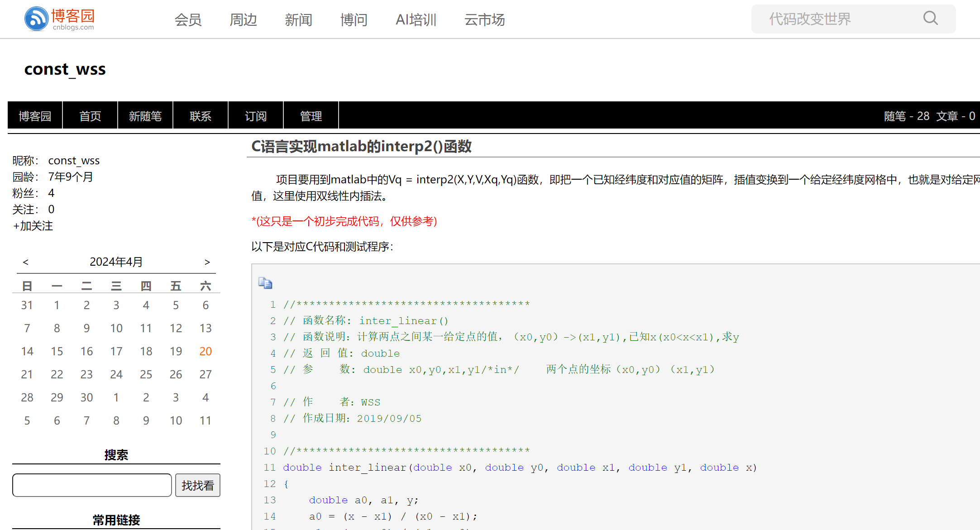The height and width of the screenshot is (530, 980).
Task: Click the search magnifier icon
Action: click(x=930, y=19)
